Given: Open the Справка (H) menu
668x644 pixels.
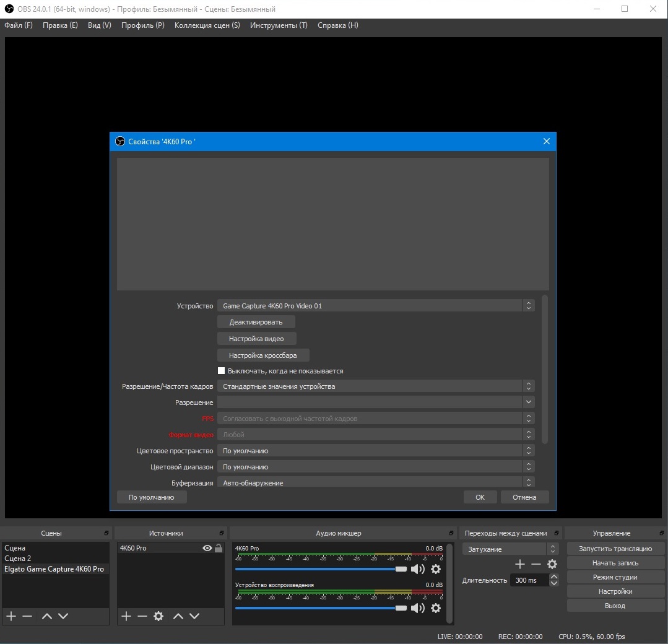Looking at the screenshot, I should click(338, 25).
